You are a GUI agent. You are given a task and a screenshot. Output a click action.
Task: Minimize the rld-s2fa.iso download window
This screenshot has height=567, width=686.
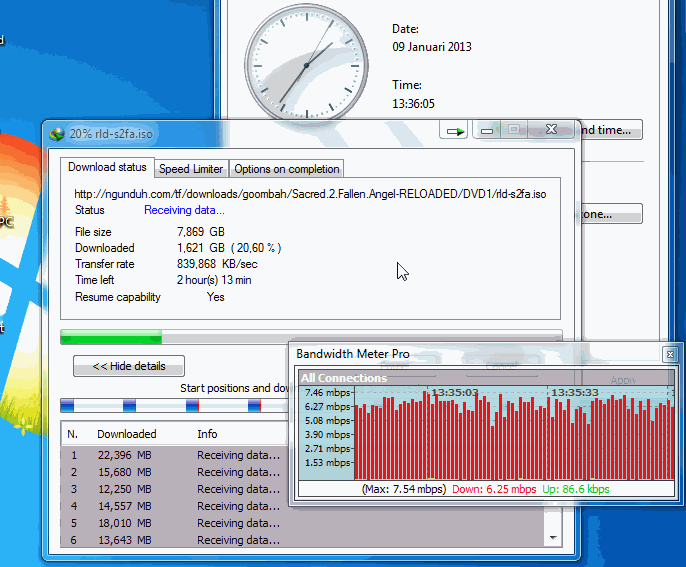click(x=487, y=130)
